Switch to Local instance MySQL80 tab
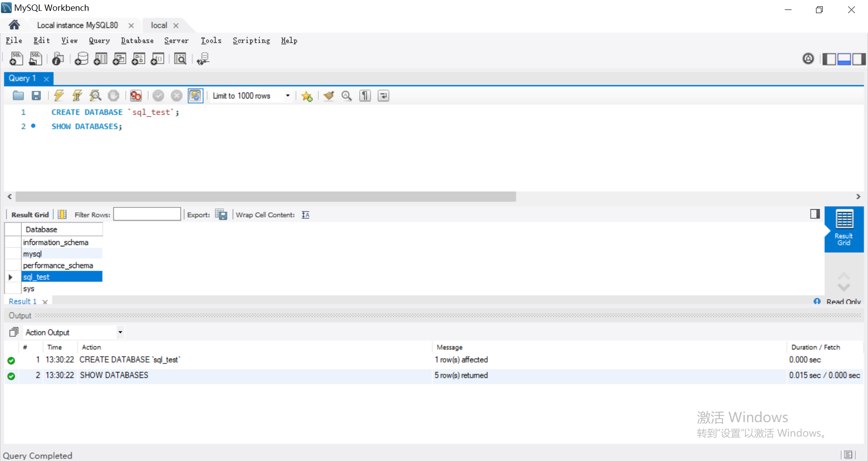The height and width of the screenshot is (461, 868). [x=78, y=25]
